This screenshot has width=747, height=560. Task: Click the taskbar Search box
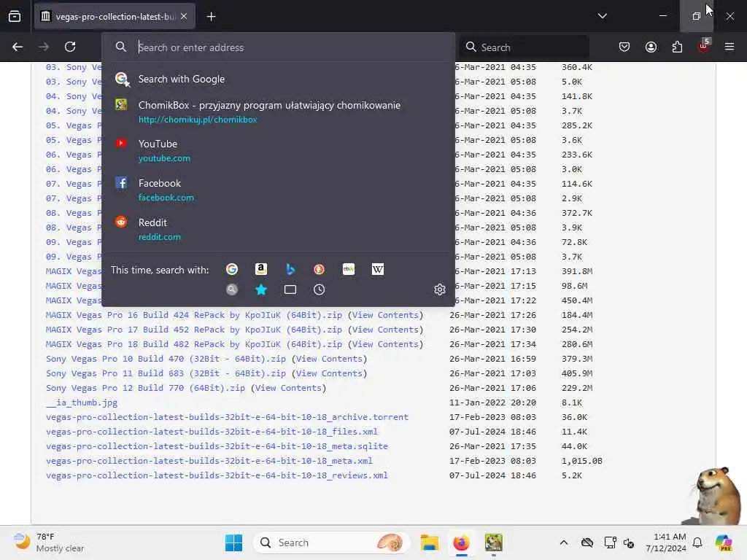coord(331,542)
